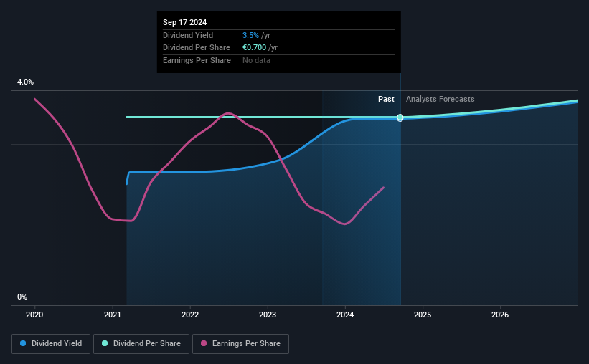The image size is (589, 364).
Task: Click the teal Dividend Per Share legend dot
Action: pyautogui.click(x=105, y=343)
